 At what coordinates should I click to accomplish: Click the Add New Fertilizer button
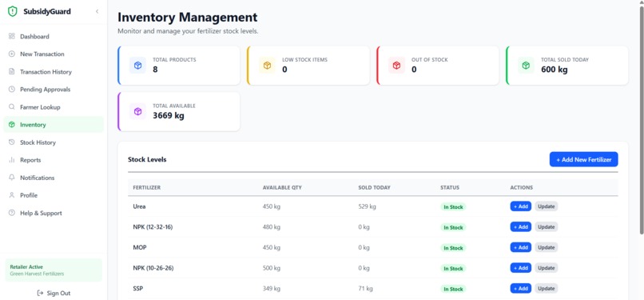coord(583,159)
